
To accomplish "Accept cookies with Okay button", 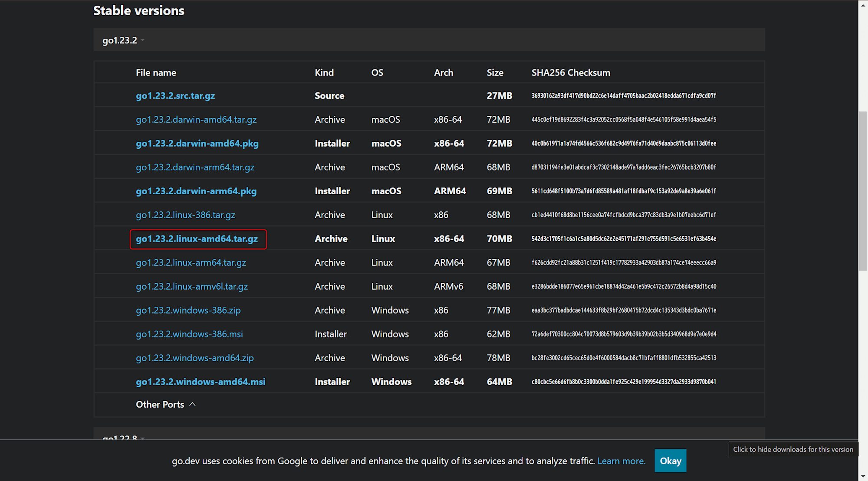I will pyautogui.click(x=671, y=461).
